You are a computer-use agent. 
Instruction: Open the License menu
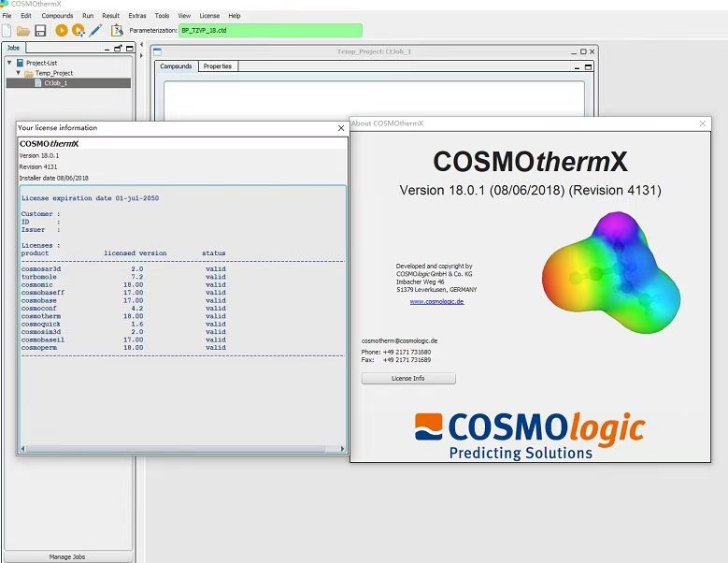point(209,16)
